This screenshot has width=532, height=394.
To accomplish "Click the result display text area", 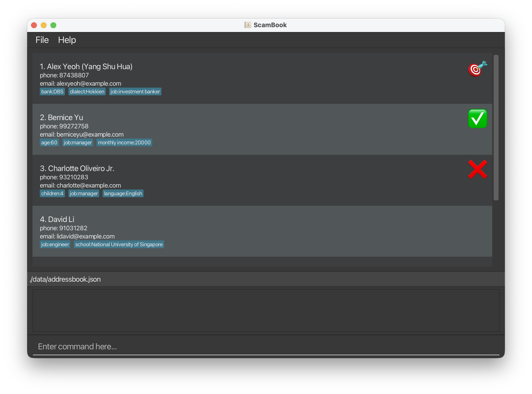I will tap(266, 311).
